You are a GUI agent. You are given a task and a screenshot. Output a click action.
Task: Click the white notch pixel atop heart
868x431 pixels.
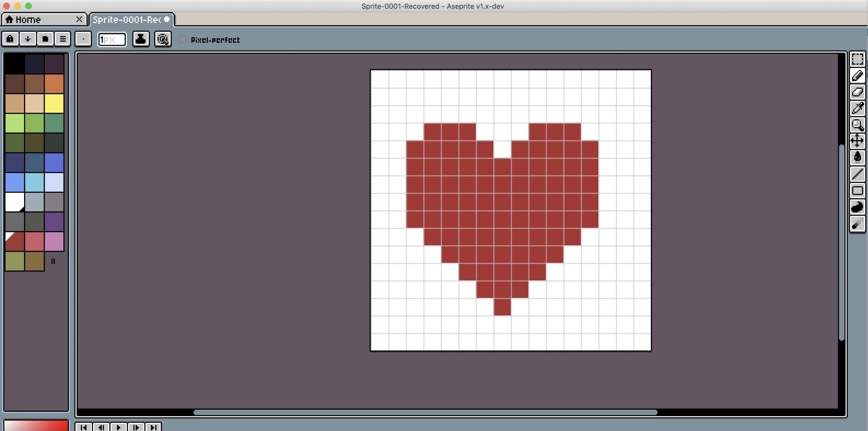click(x=502, y=149)
